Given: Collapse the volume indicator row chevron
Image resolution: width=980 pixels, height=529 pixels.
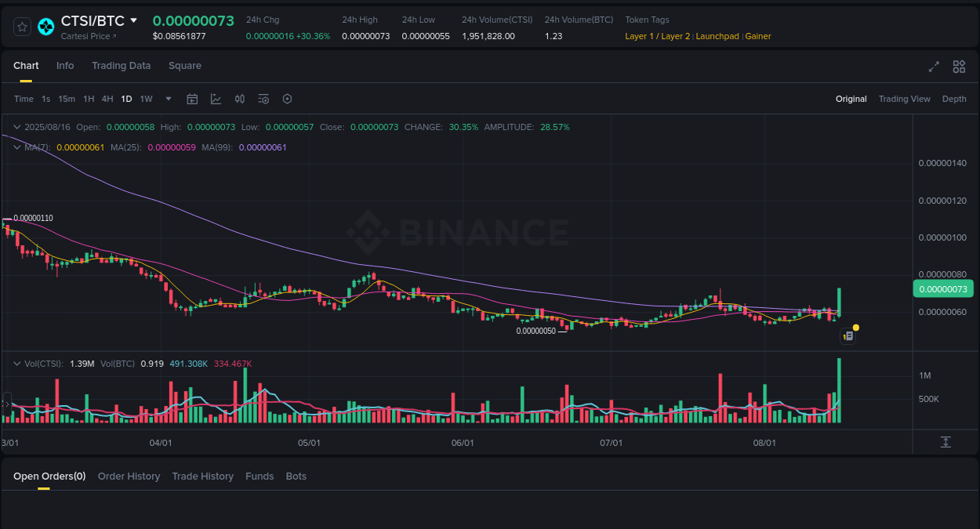Looking at the screenshot, I should tap(16, 364).
